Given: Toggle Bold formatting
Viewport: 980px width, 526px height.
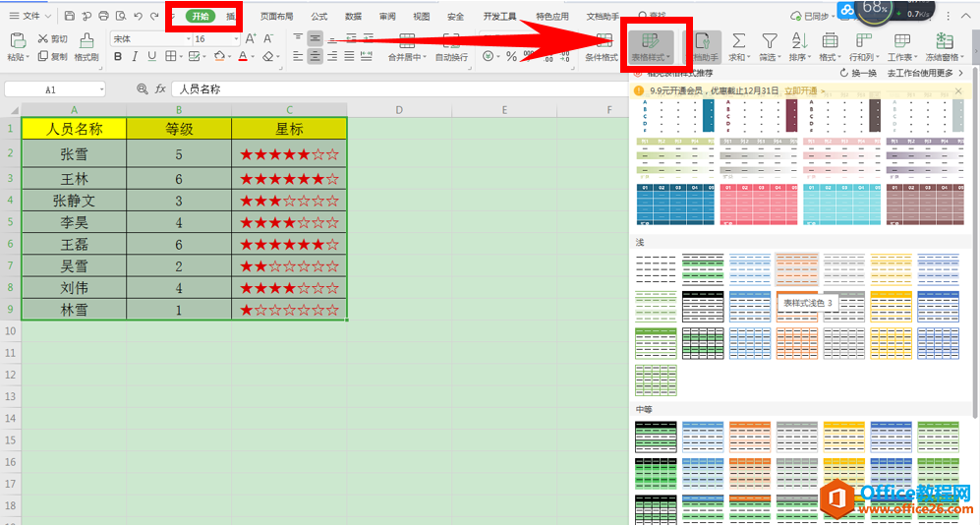Looking at the screenshot, I should point(118,56).
